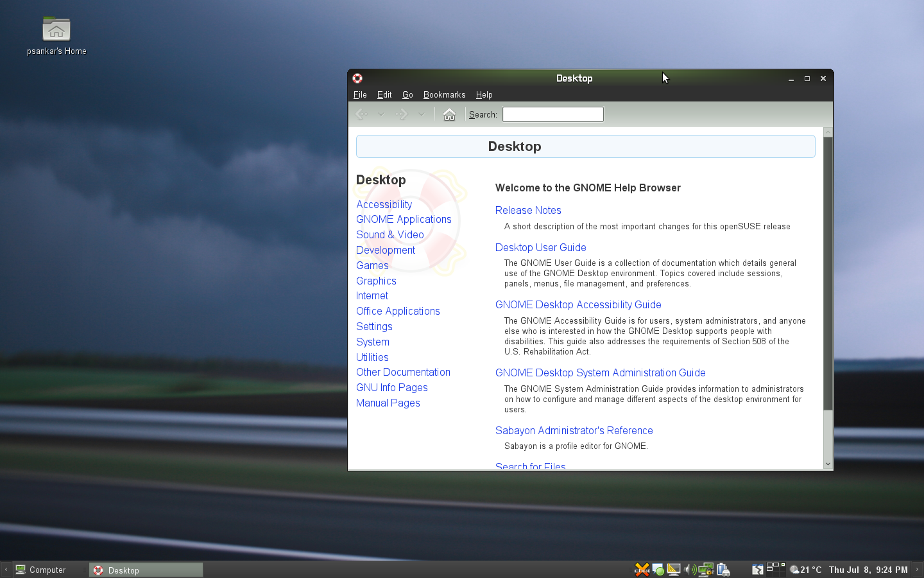Open psankar's Home desktop folder
924x578 pixels.
56,30
